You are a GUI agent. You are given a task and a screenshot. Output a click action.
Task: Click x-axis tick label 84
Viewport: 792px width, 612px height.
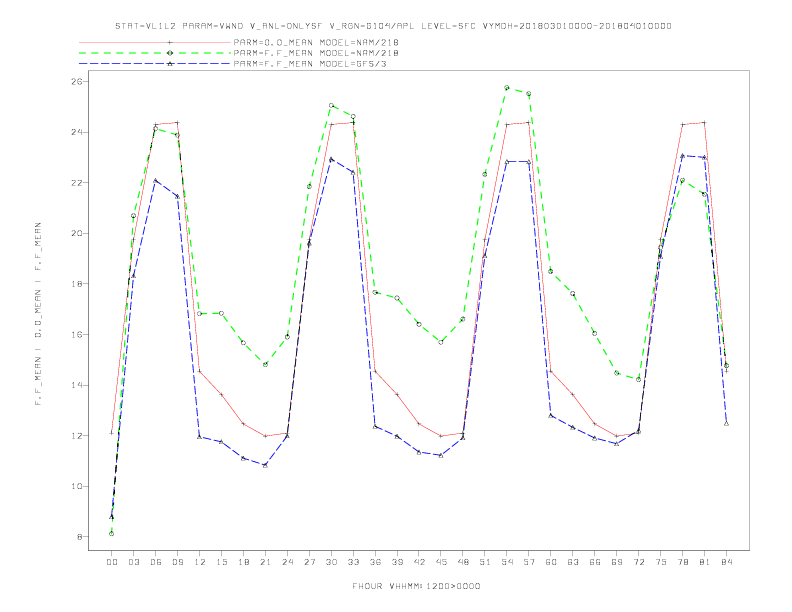tap(726, 562)
